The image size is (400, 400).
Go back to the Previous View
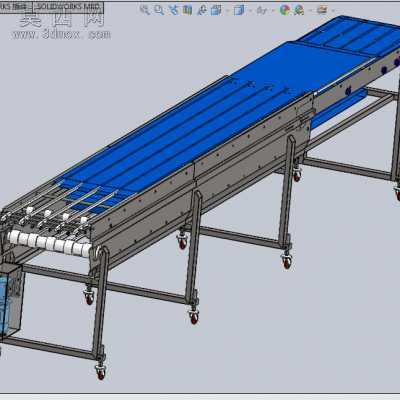click(x=174, y=10)
